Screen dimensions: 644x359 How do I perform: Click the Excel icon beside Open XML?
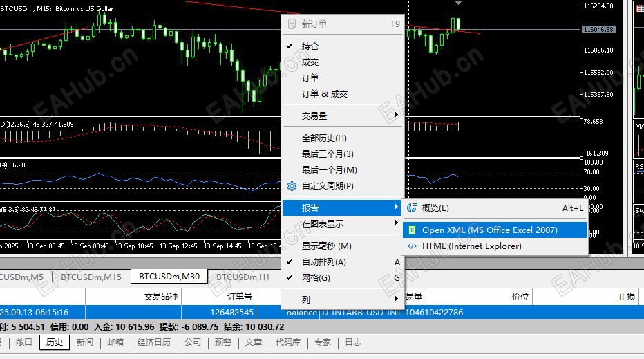tap(412, 230)
